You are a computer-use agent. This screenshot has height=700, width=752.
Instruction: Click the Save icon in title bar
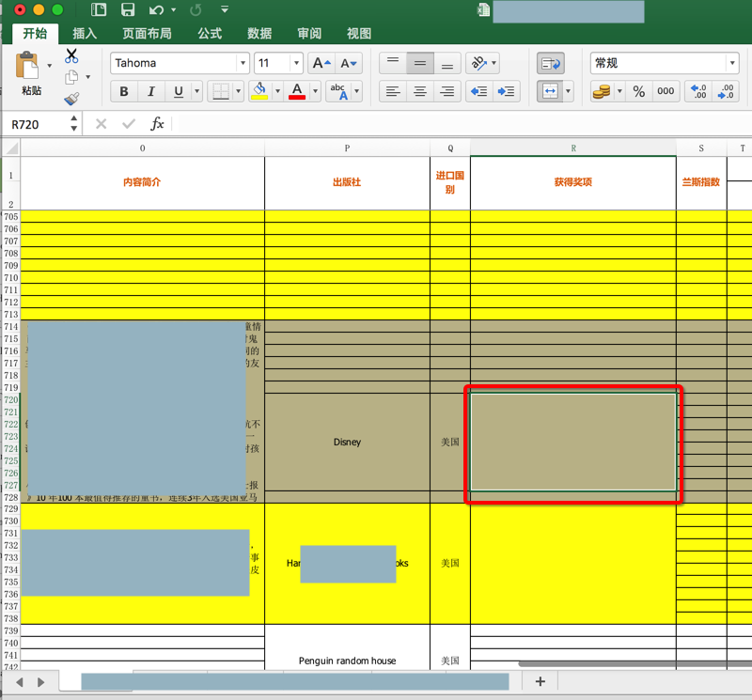click(127, 10)
